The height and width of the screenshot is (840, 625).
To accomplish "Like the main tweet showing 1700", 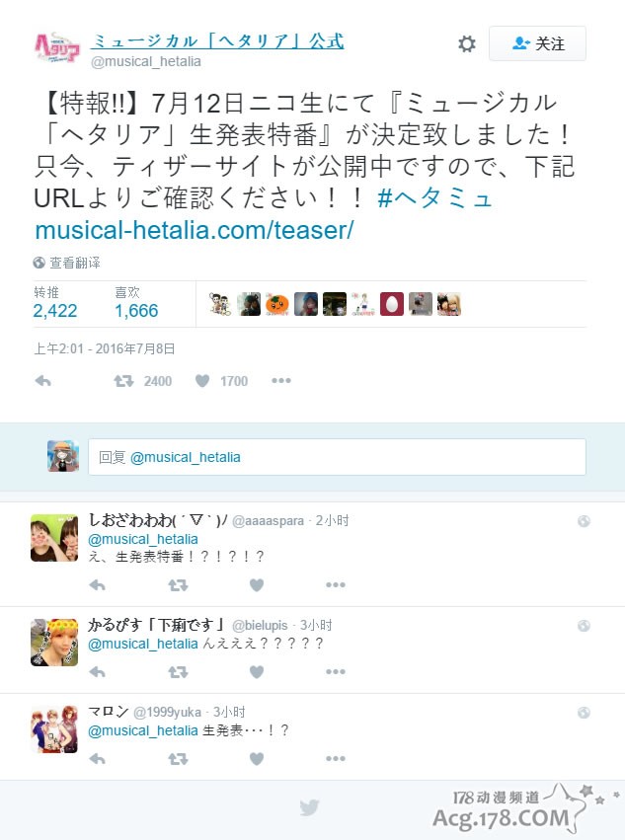I will [221, 381].
